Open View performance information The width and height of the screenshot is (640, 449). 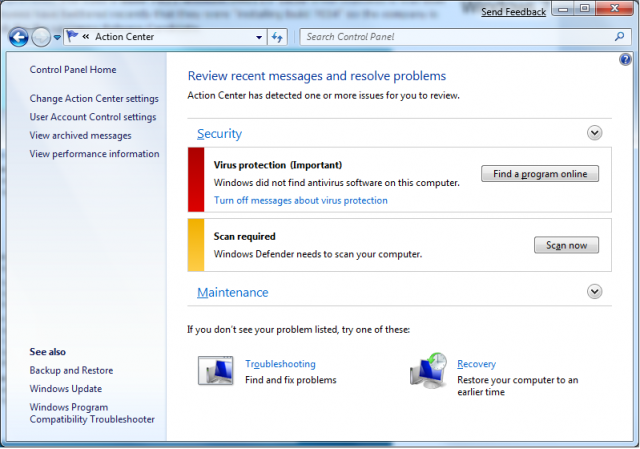point(94,154)
